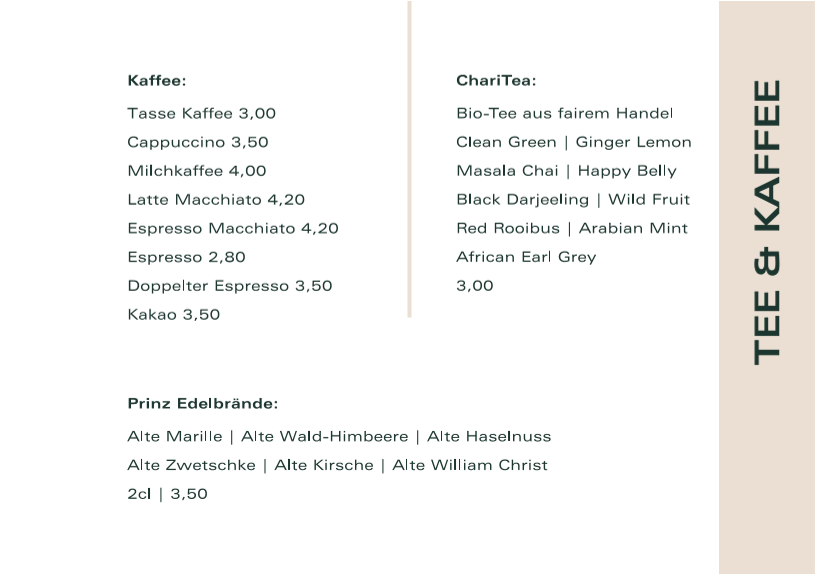
Task: Click the Cappuccino 3,50 menu entry
Action: 198,142
